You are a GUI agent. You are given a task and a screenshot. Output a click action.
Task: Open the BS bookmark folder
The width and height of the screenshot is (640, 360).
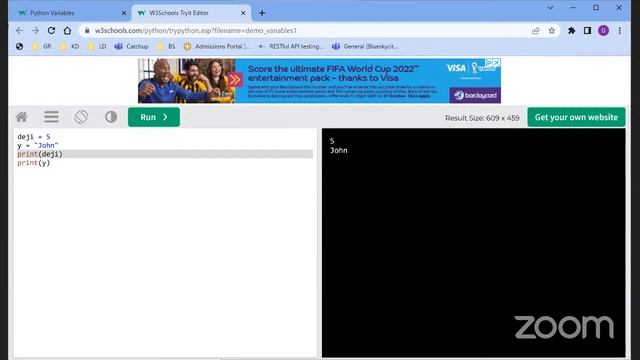166,47
